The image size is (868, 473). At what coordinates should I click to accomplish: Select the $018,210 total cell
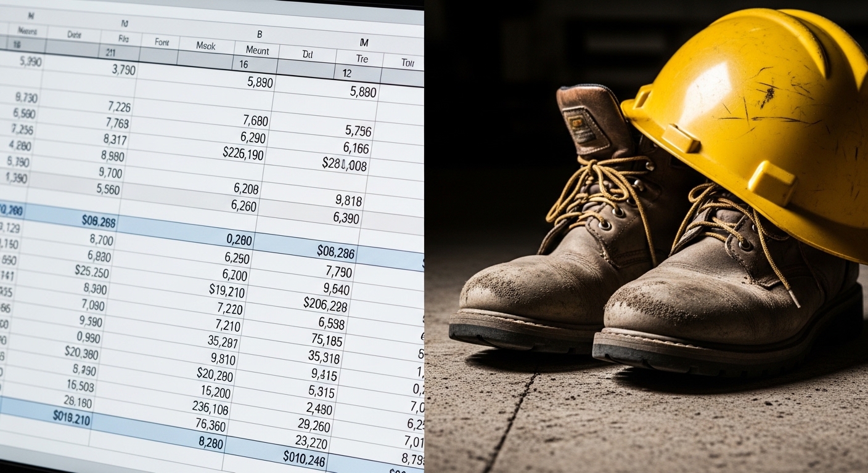71,419
